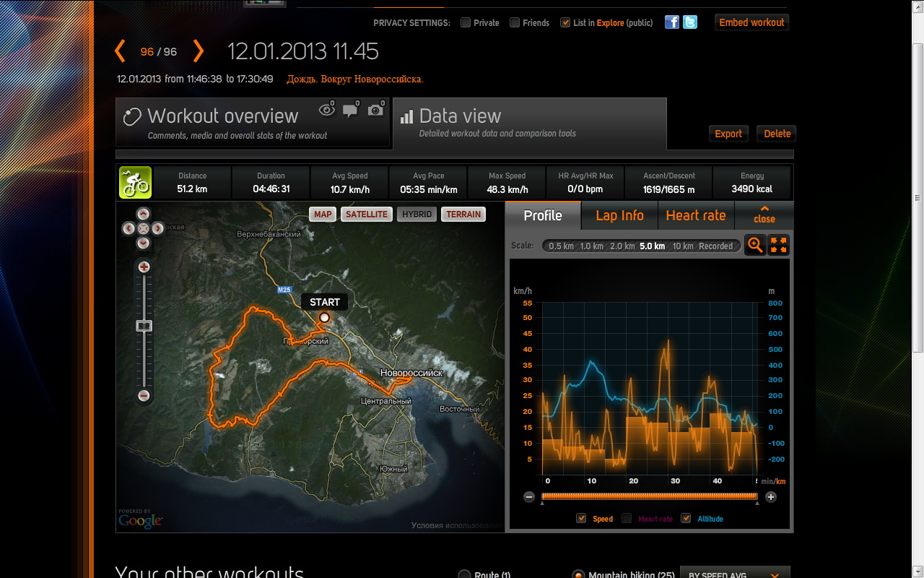The image size is (924, 578).
Task: Uncheck the Speed chart checkbox
Action: (x=581, y=518)
